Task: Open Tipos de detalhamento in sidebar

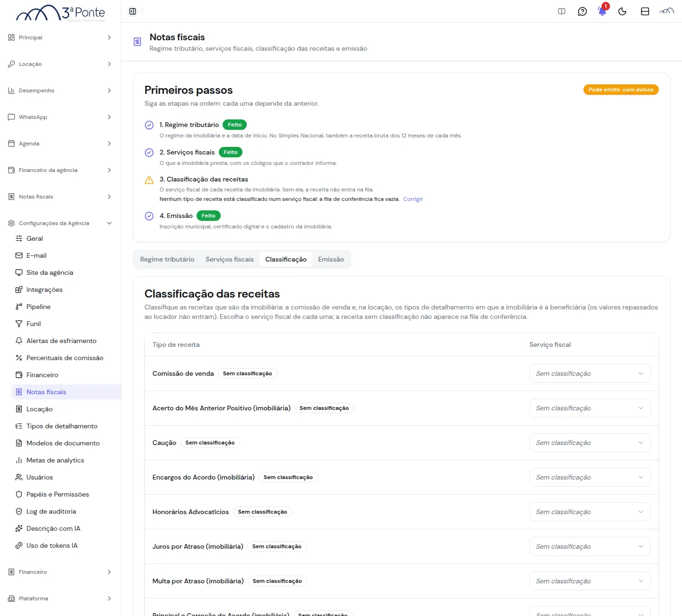Action: (66, 426)
